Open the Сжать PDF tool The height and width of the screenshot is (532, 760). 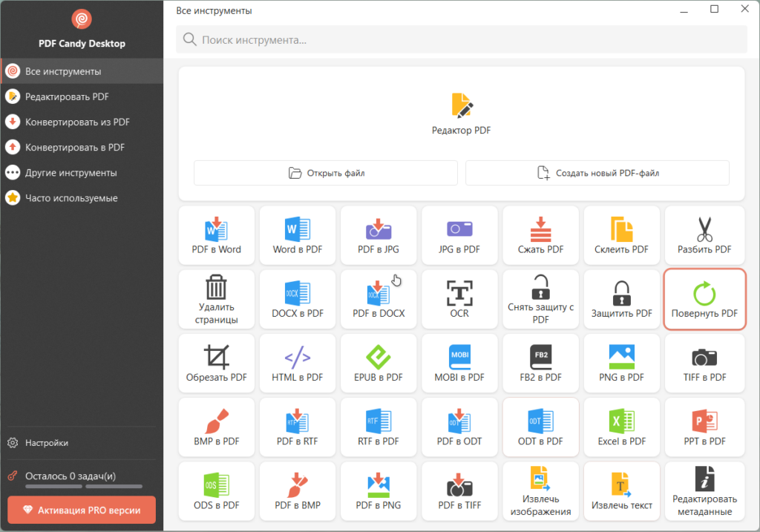(540, 235)
